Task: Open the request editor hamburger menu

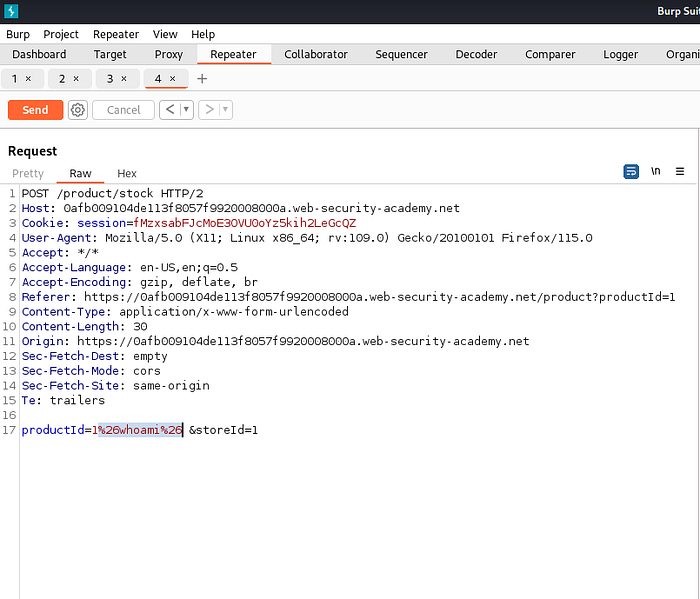Action: pyautogui.click(x=679, y=171)
